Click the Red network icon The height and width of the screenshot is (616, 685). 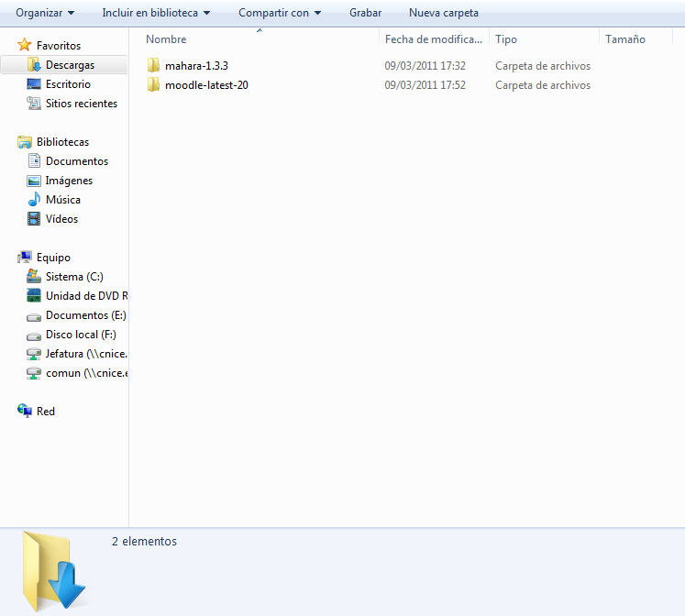point(25,412)
